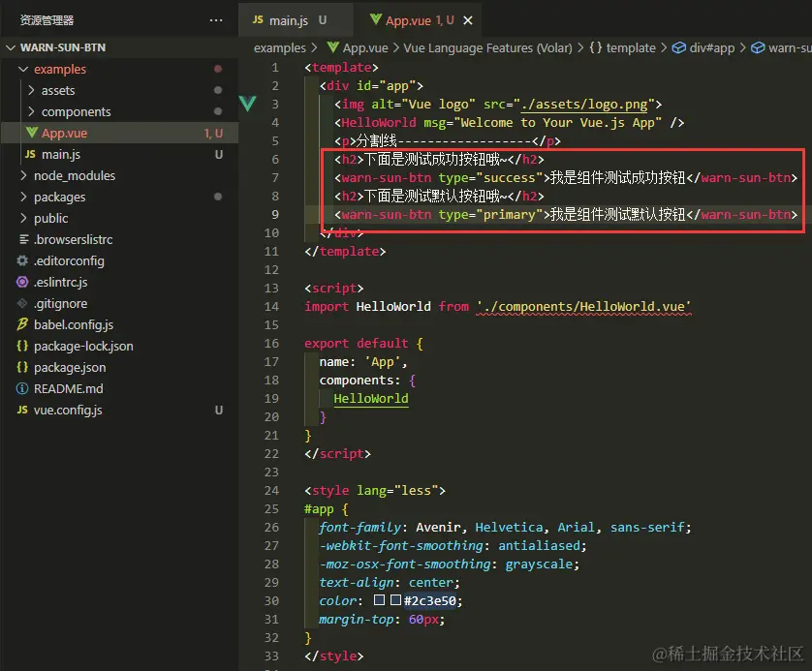Open main.js in the file tree
Screen dimensions: 812x671
(x=119, y=154)
